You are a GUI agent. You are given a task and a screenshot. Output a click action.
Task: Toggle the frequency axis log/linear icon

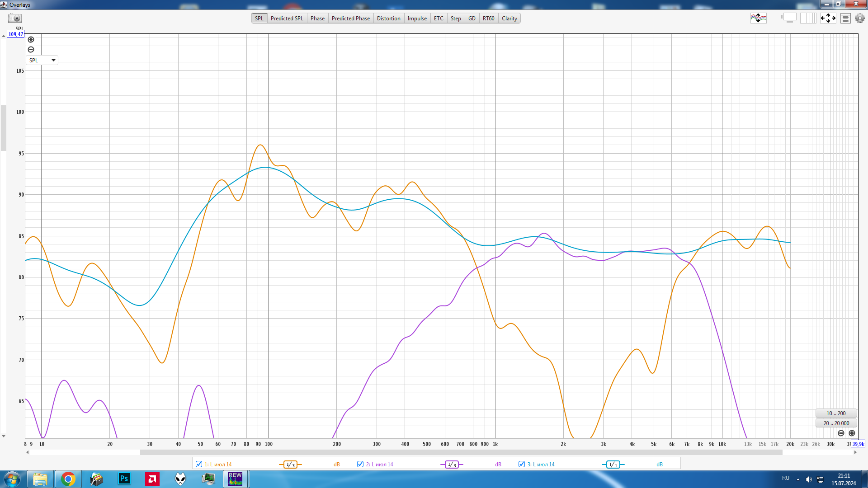(x=808, y=19)
